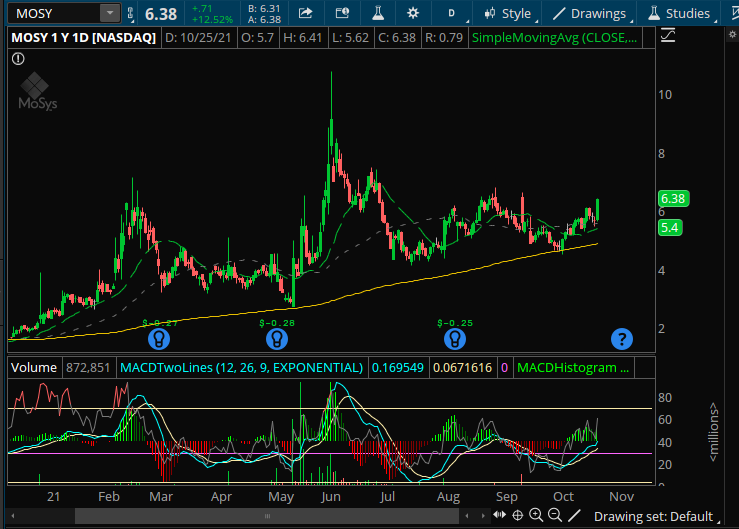Click the large 6.38 last price in toolbar

[x=161, y=14]
